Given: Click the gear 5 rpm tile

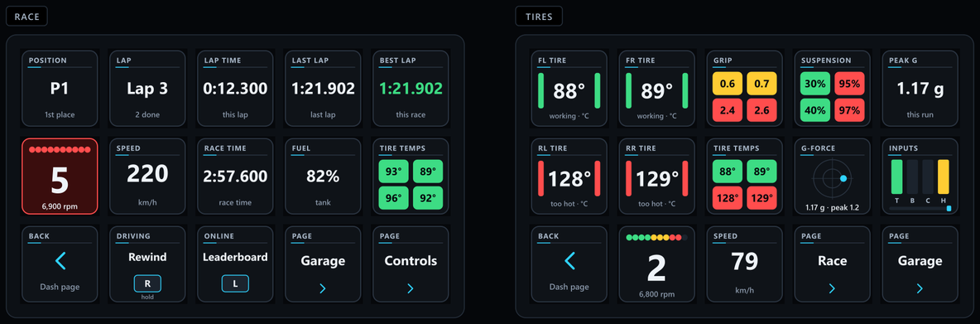Looking at the screenshot, I should [60, 177].
